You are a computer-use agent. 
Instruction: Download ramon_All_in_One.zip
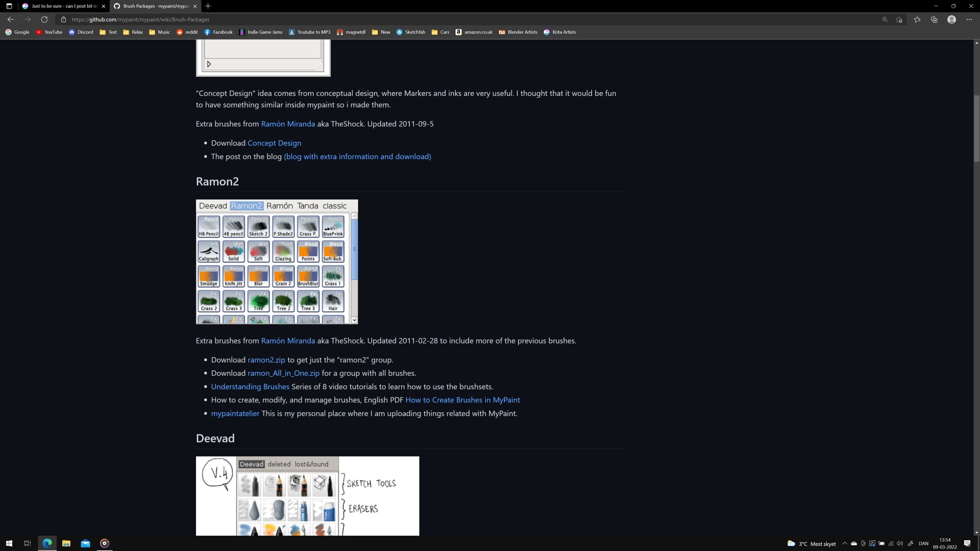(x=283, y=373)
